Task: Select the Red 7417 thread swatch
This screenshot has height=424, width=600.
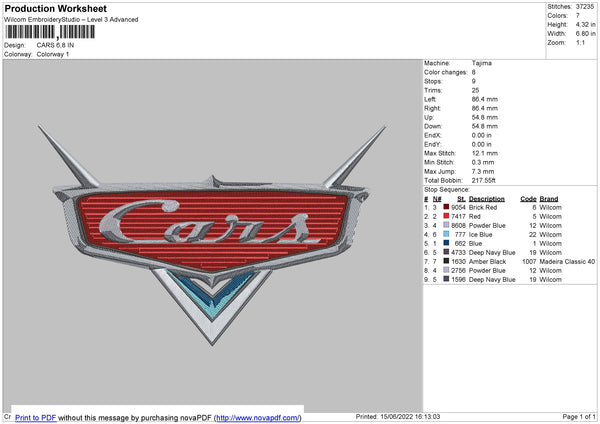Action: (447, 217)
